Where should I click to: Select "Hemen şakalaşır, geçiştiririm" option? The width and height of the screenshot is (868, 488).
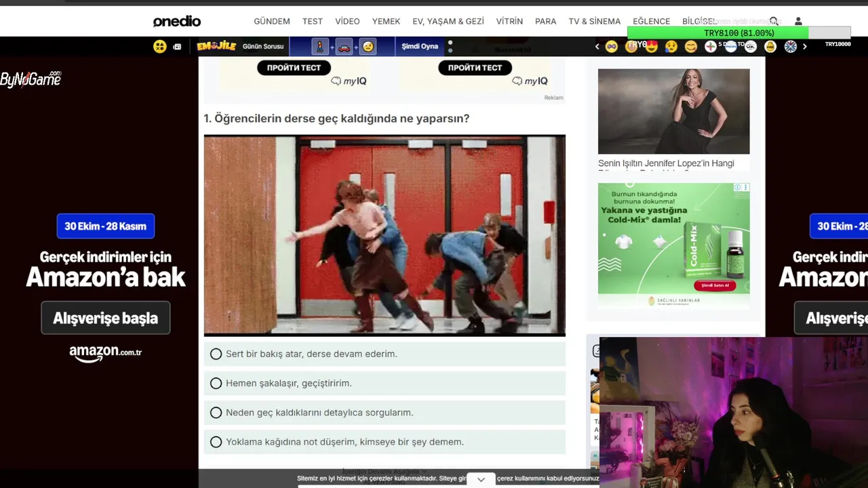pos(384,383)
